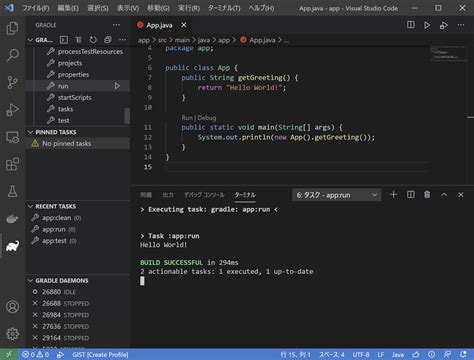Change LF end of line sequence
This screenshot has height=360, width=474.
coord(380,355)
